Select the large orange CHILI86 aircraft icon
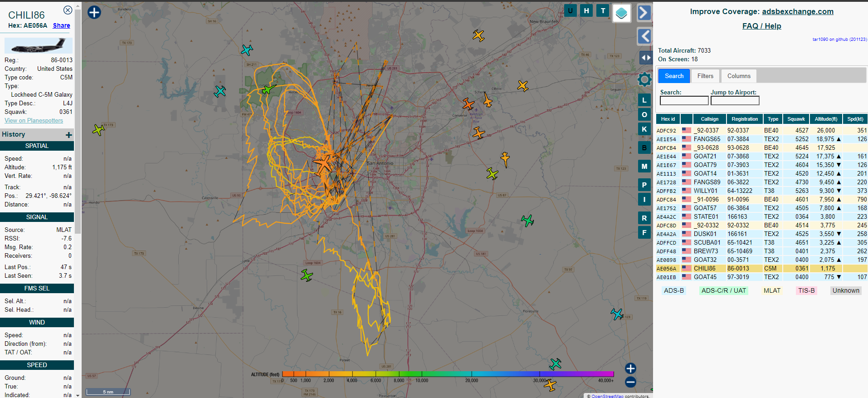The height and width of the screenshot is (398, 868). [323, 164]
